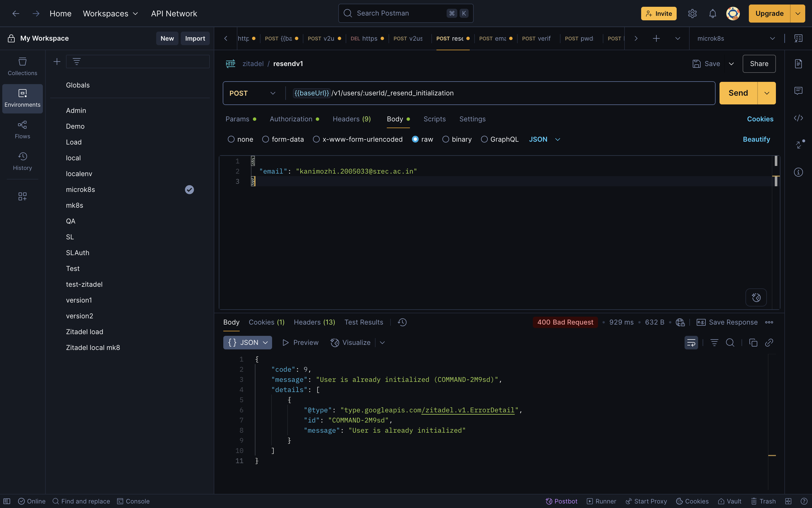
Task: Open the response Cookies (1) tab
Action: 266,322
